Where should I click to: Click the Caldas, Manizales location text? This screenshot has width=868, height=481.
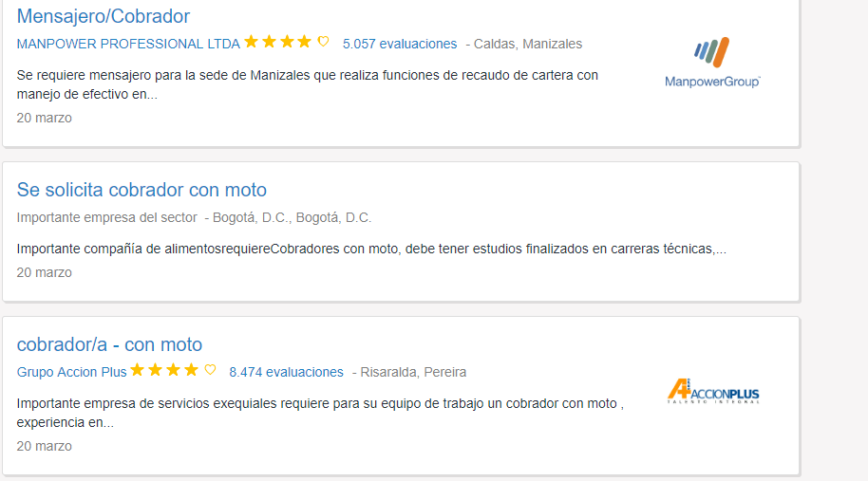tap(528, 44)
